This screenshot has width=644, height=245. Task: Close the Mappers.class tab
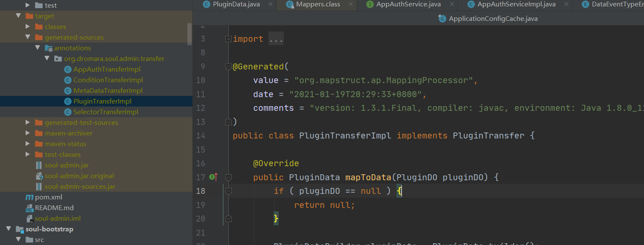click(350, 4)
